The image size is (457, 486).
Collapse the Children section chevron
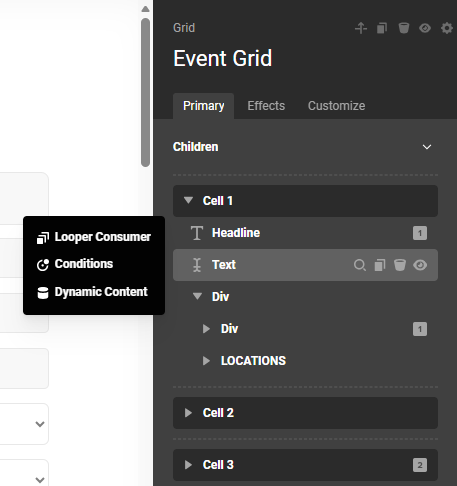(427, 147)
